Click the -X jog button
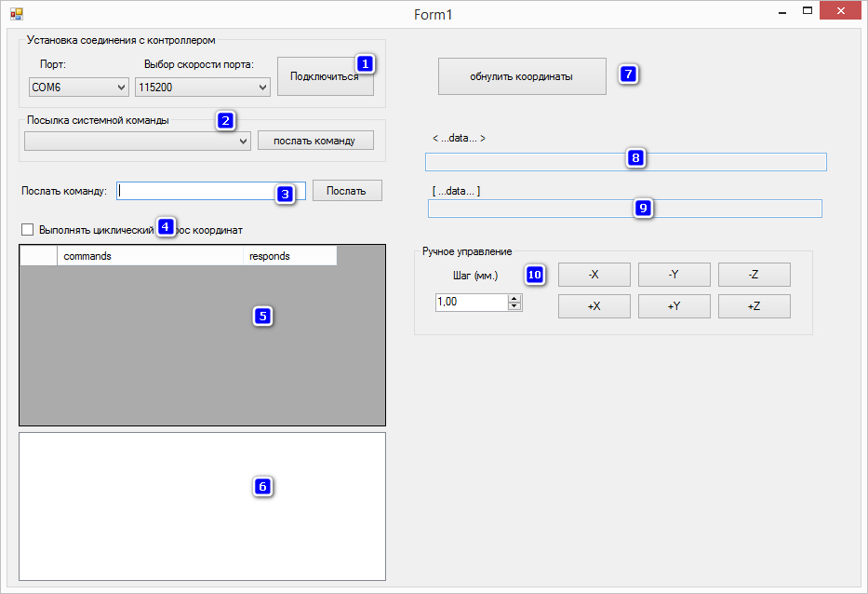This screenshot has width=868, height=594. [x=594, y=275]
